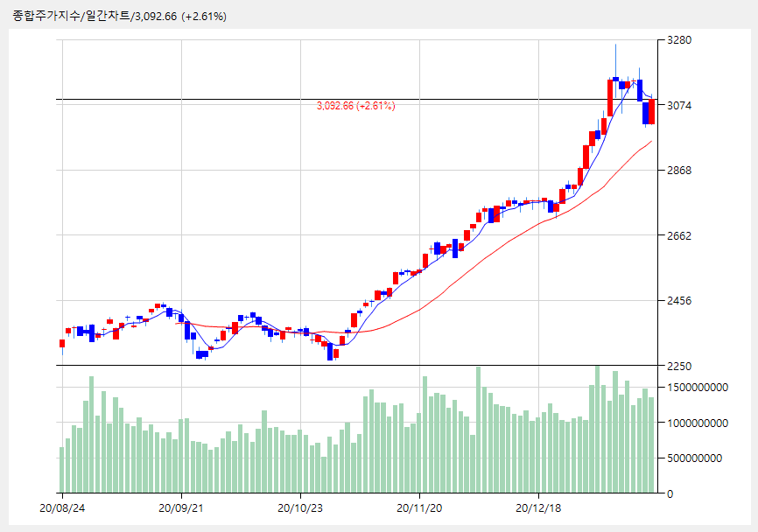Click the 3280 price axis label

click(679, 40)
